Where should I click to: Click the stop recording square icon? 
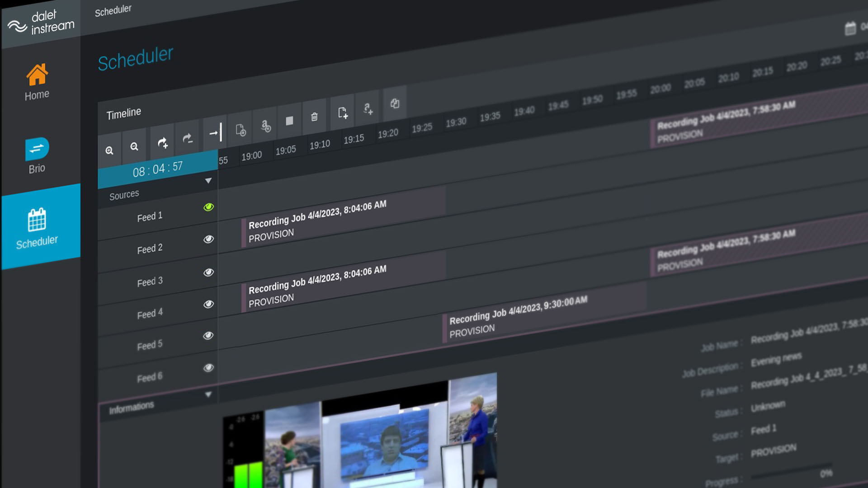click(289, 121)
